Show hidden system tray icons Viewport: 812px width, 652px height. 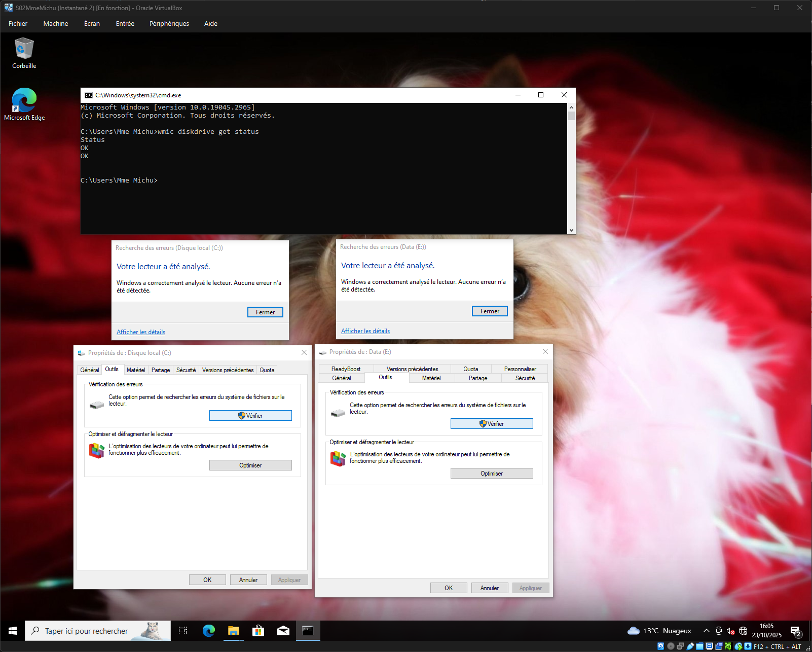coord(706,631)
